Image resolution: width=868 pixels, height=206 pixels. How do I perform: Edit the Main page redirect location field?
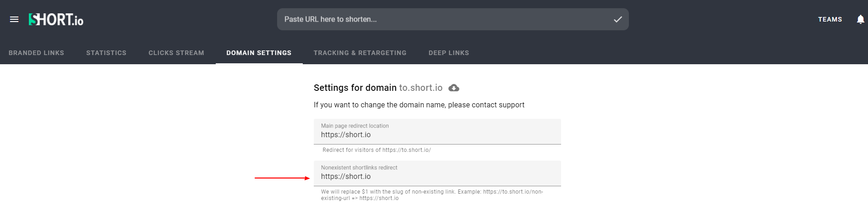(437, 132)
